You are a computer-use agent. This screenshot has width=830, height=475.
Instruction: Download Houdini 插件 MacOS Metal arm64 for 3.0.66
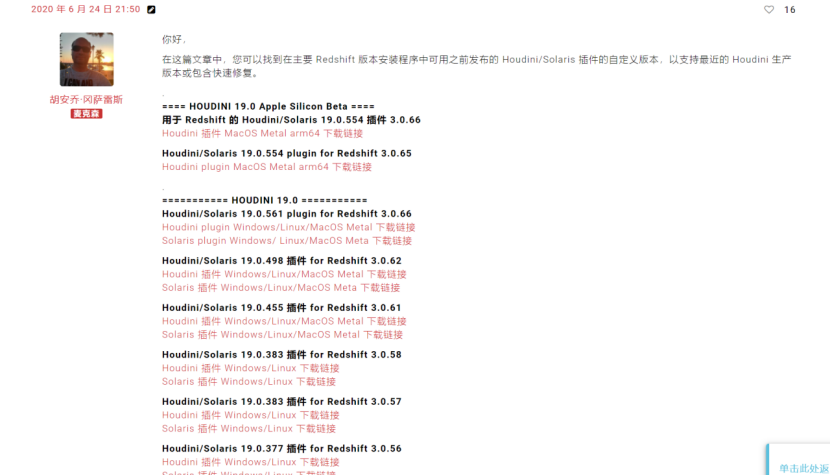click(x=263, y=133)
